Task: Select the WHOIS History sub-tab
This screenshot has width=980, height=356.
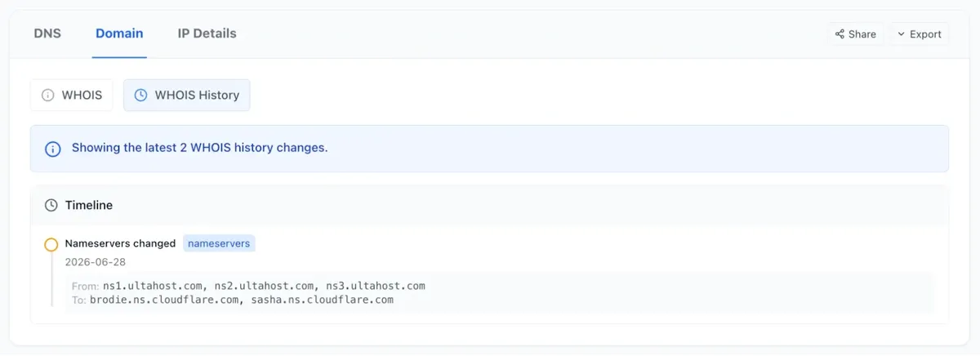Action: [187, 95]
